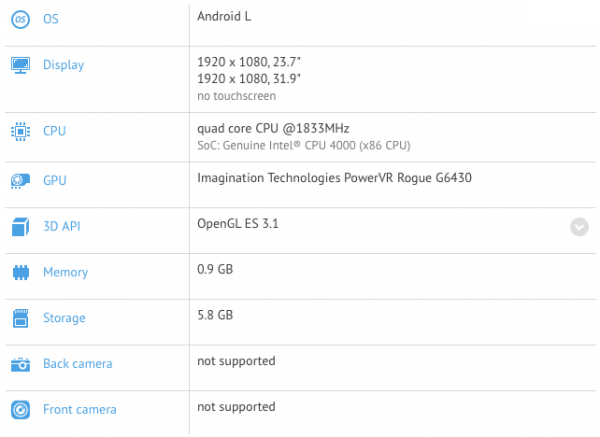This screenshot has height=437, width=600.
Task: Select the 3D API label
Action: (62, 226)
